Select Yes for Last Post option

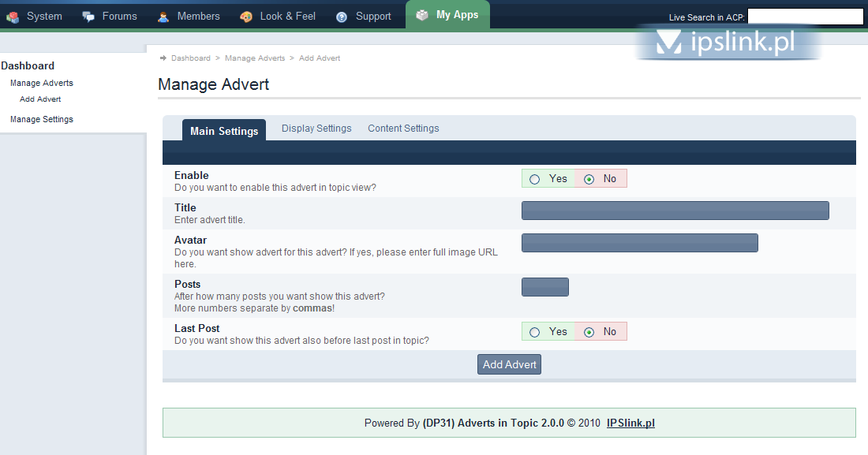coord(535,332)
